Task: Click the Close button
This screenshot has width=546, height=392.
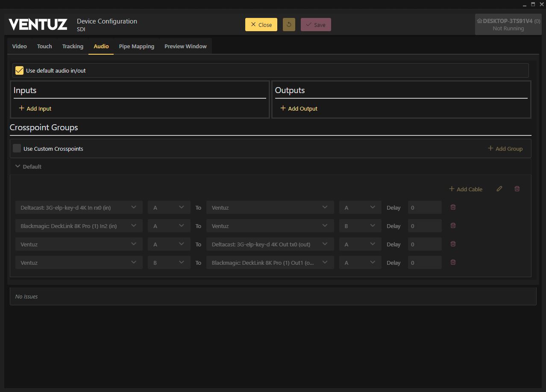Action: click(x=261, y=25)
